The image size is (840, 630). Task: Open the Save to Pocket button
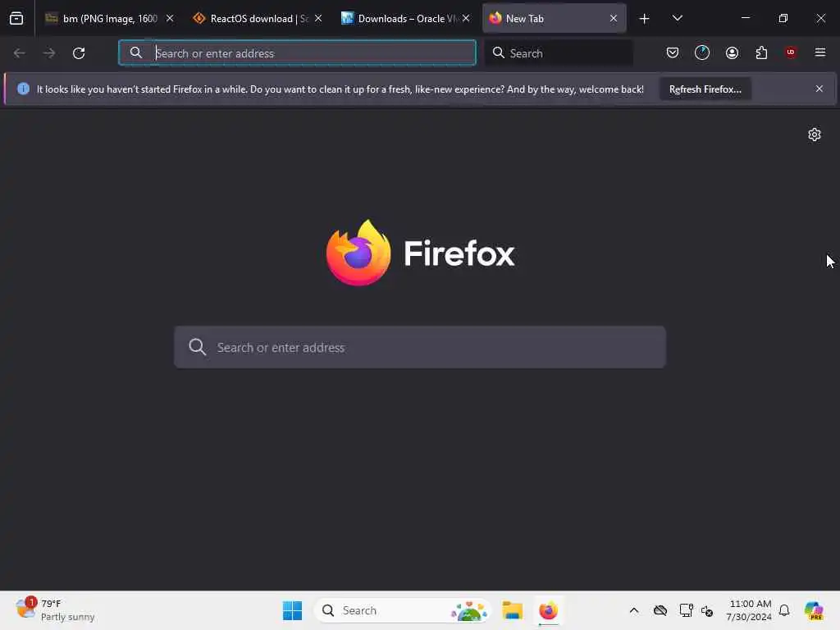tap(673, 52)
